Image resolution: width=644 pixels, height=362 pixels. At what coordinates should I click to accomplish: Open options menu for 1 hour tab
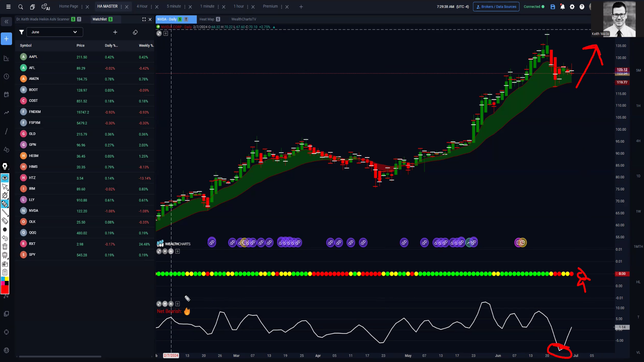pos(248,7)
